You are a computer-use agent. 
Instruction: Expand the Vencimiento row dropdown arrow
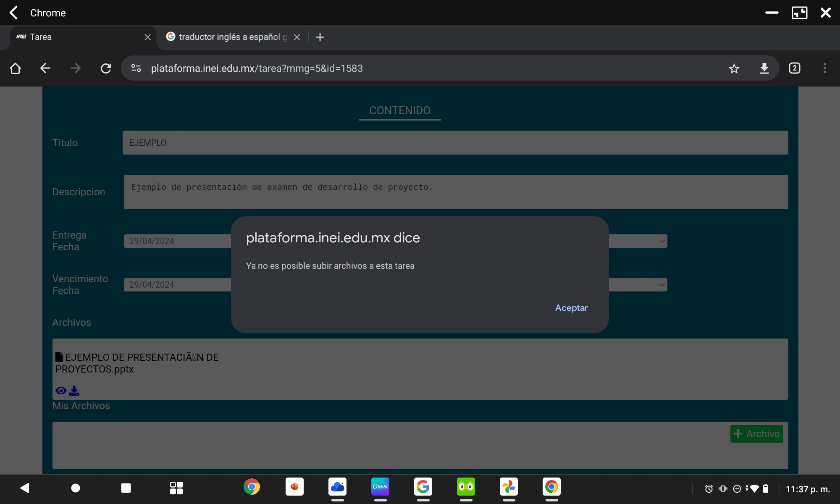(662, 285)
